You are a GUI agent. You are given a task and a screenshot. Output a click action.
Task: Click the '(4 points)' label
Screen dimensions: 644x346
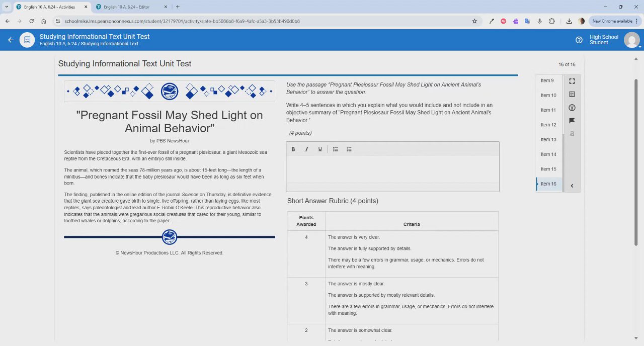300,133
